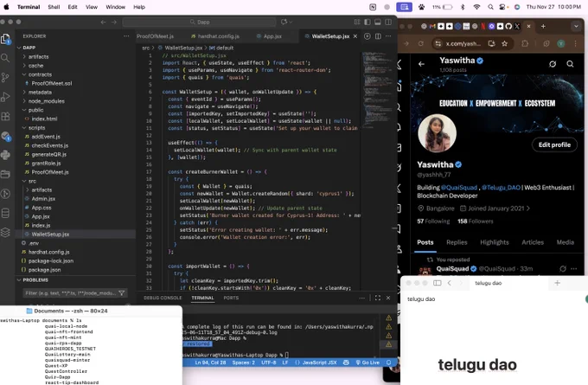Collapse the PROBLEMS section in sidebar

(x=35, y=280)
